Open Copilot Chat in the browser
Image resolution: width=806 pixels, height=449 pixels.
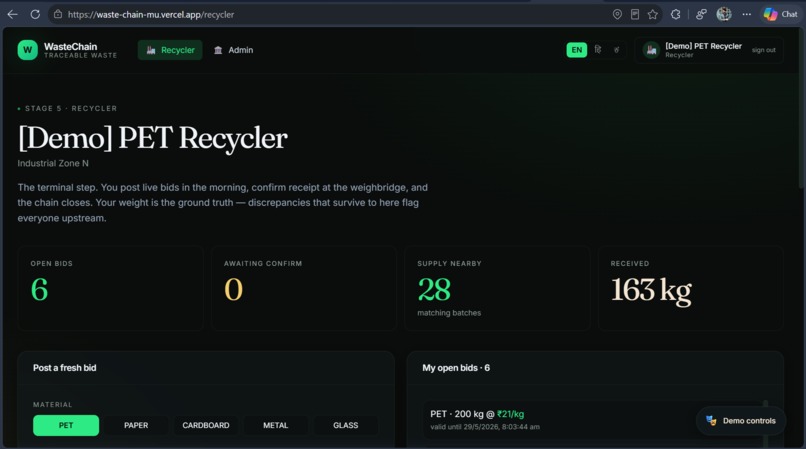781,14
